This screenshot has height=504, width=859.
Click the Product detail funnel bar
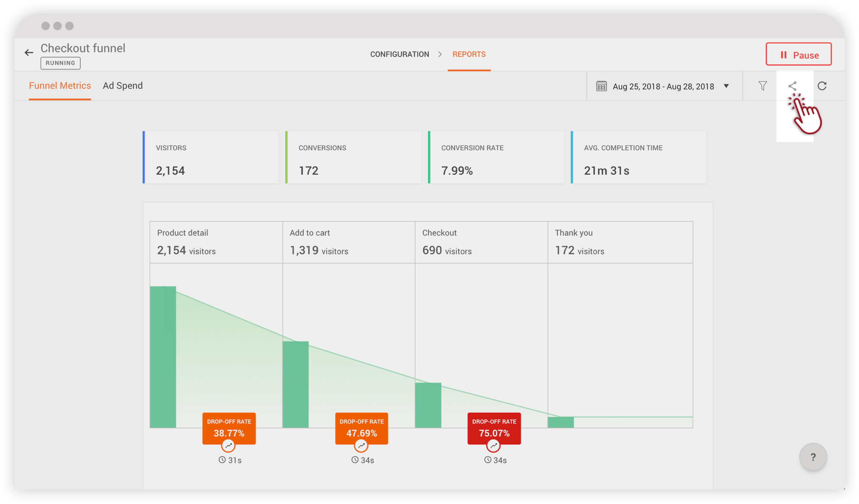163,356
